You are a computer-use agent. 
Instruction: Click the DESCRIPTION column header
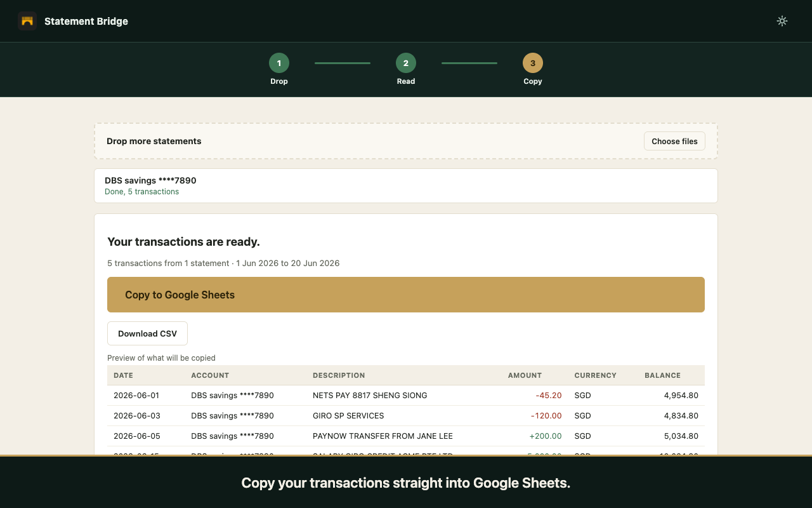click(x=339, y=375)
